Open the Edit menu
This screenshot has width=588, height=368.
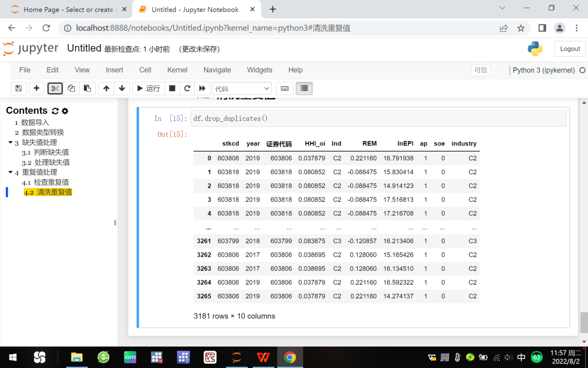[x=52, y=70]
